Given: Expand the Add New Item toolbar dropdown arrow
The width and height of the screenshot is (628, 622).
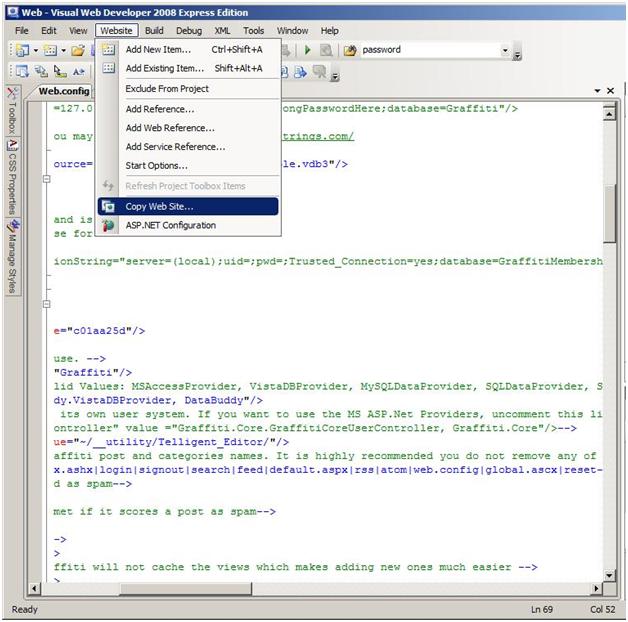Looking at the screenshot, I should [63, 50].
